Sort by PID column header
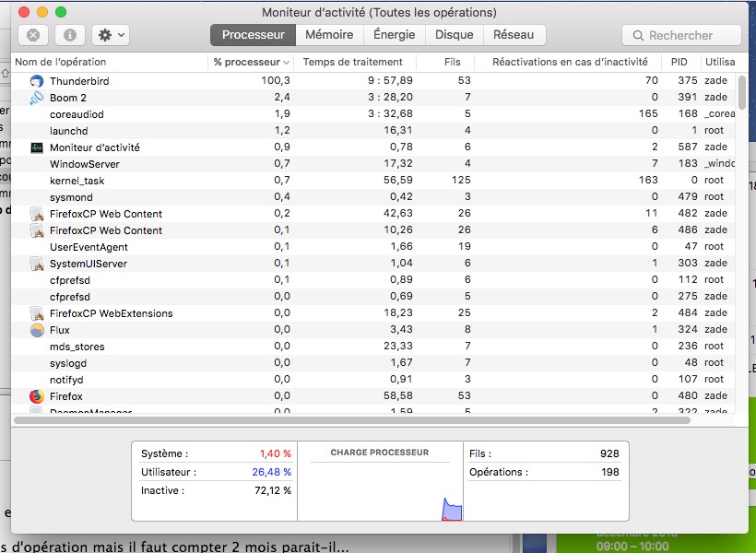This screenshot has width=756, height=553. click(681, 62)
